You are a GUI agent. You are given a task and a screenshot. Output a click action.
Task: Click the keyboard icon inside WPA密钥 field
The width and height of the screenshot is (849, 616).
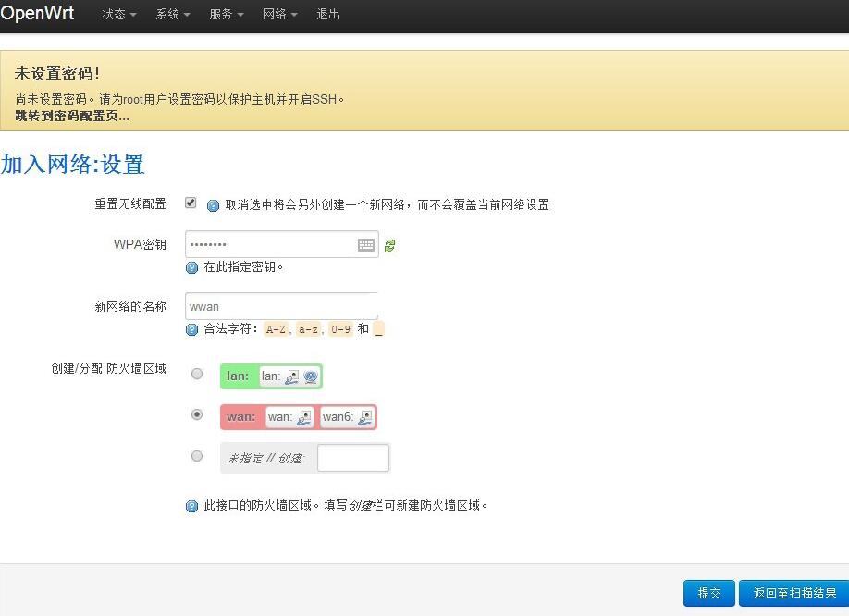pyautogui.click(x=366, y=245)
